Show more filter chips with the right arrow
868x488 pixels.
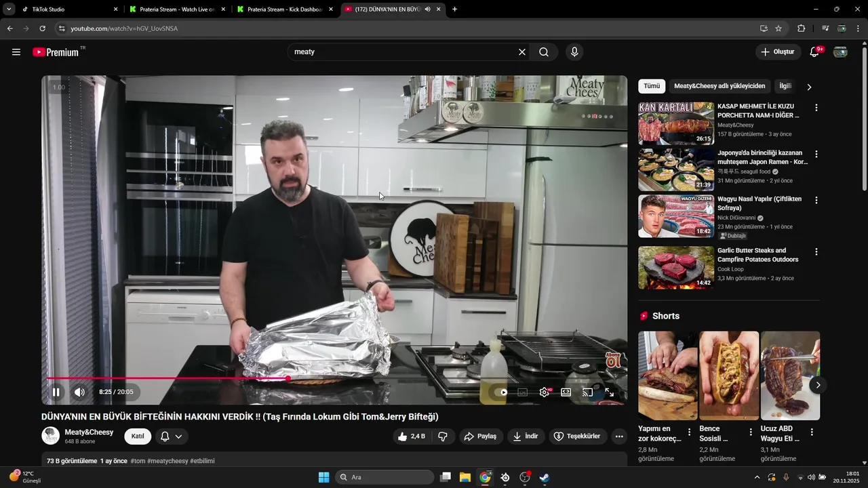coord(809,87)
